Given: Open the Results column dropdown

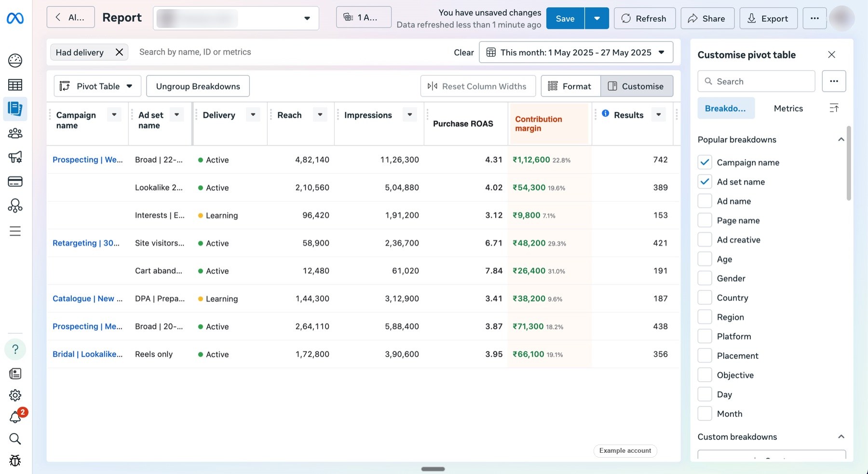Looking at the screenshot, I should (x=658, y=114).
